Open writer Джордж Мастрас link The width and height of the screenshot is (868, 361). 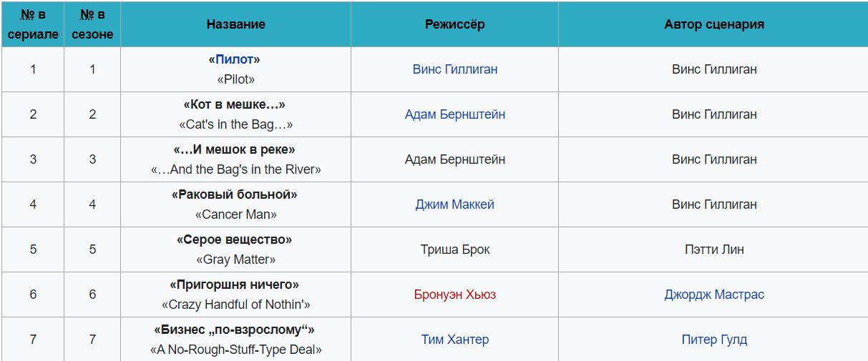[x=714, y=295]
